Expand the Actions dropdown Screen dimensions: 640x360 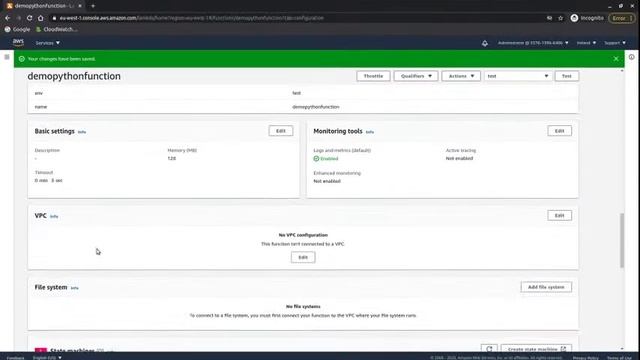pos(461,76)
